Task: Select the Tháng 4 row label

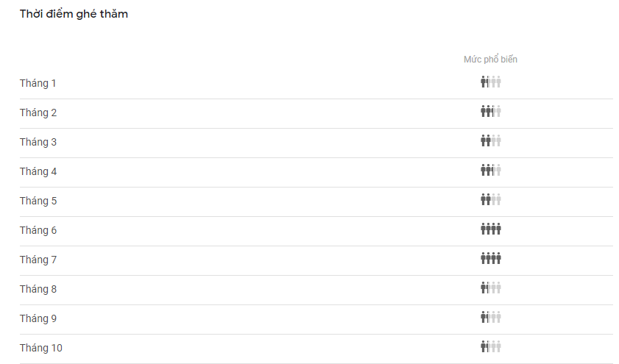Action: 38,171
